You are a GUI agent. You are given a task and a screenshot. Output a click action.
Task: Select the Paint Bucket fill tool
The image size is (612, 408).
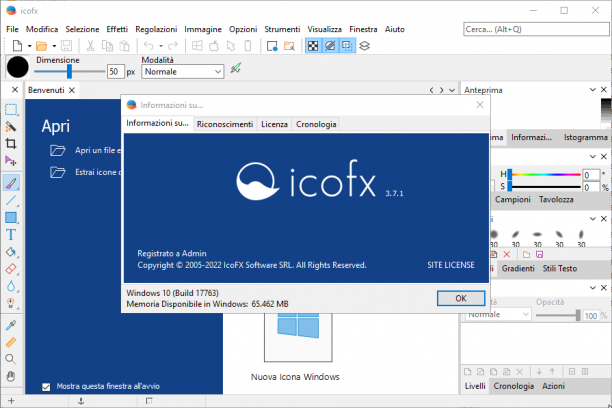(x=11, y=252)
